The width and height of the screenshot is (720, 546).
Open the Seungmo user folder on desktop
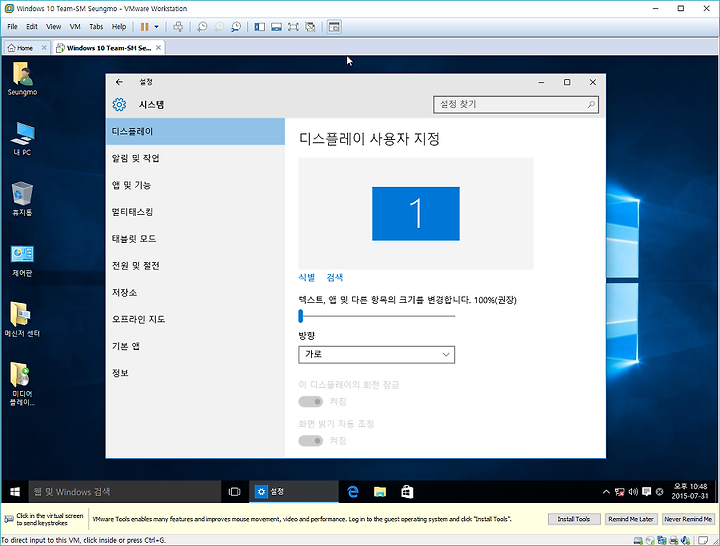point(22,79)
